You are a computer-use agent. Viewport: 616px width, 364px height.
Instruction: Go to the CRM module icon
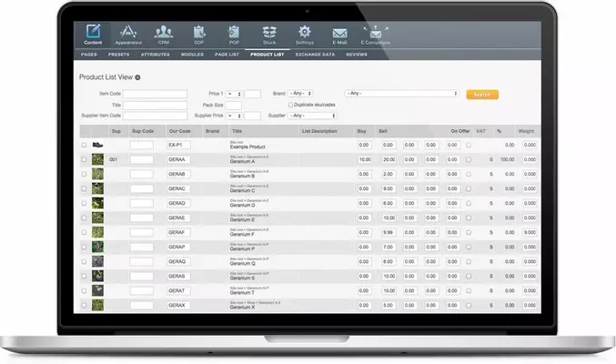pos(163,35)
